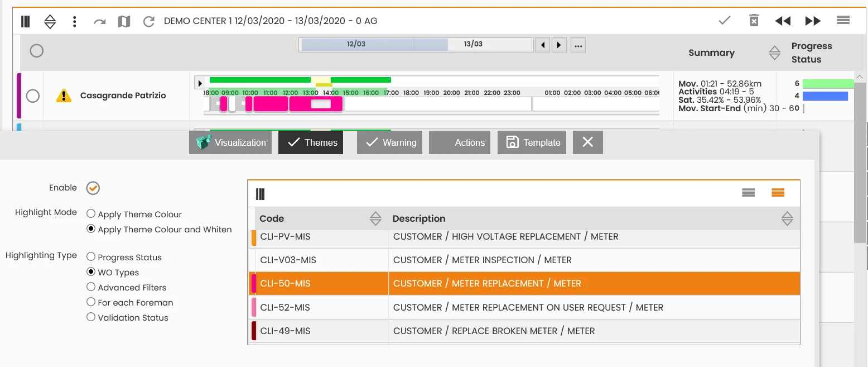The width and height of the screenshot is (868, 367).
Task: Go to previous day with left arrow
Action: (542, 45)
